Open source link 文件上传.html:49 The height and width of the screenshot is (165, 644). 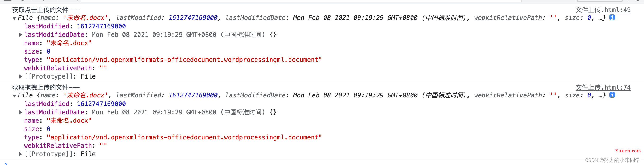(x=603, y=10)
